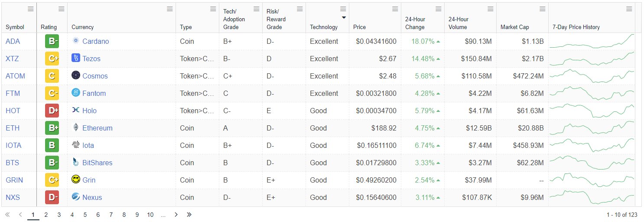Toggle sort arrow on Technology column
Viewport: 644px width, 222px height.
tap(344, 18)
